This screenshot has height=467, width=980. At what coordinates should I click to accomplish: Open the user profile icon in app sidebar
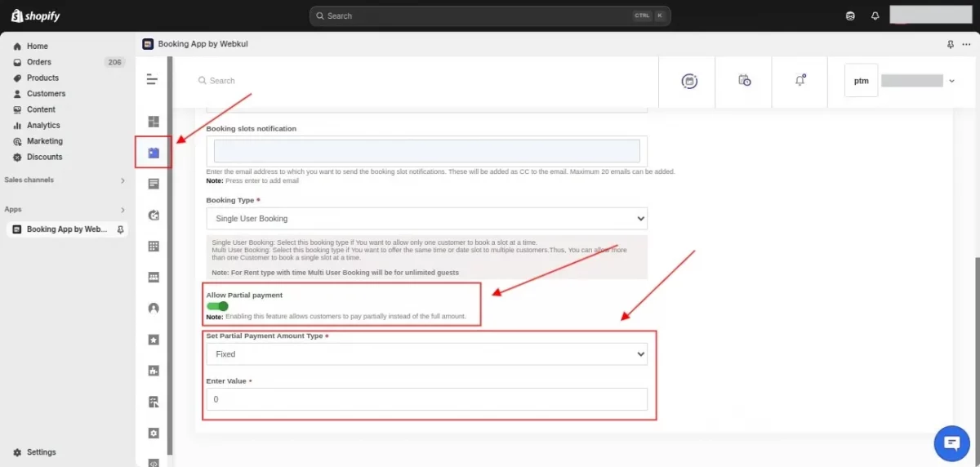tap(153, 308)
